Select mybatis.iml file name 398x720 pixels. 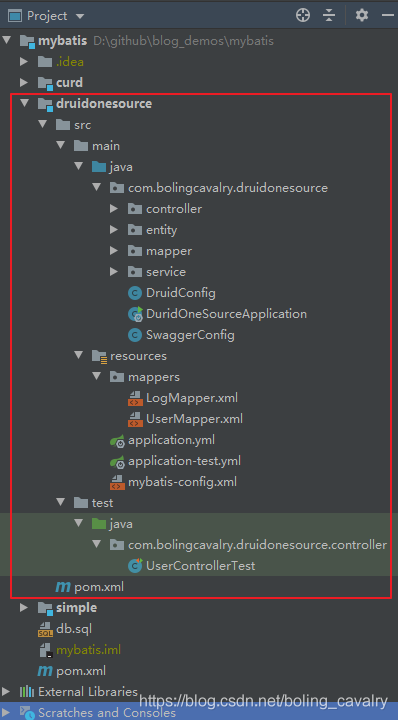(x=88, y=650)
